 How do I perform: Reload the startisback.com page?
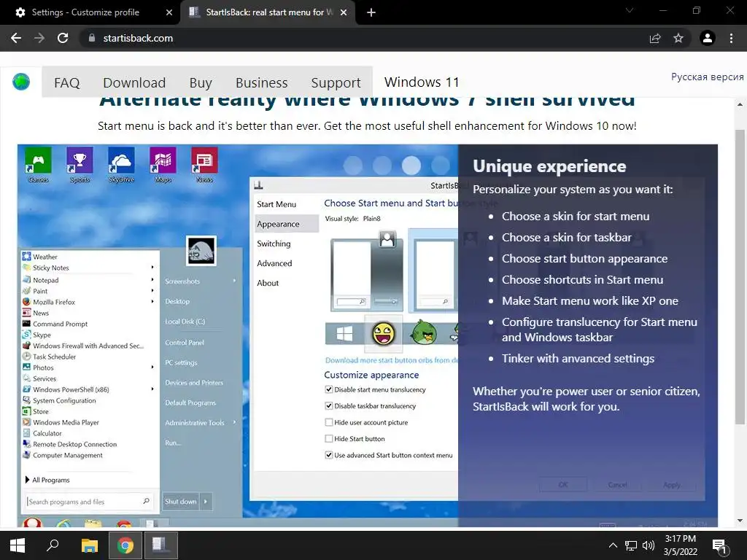(x=63, y=38)
